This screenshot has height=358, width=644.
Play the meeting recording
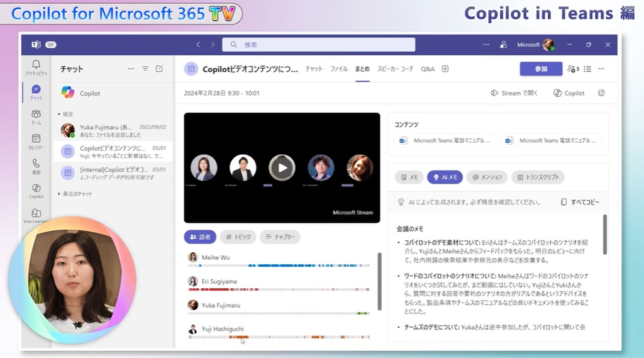tap(282, 168)
